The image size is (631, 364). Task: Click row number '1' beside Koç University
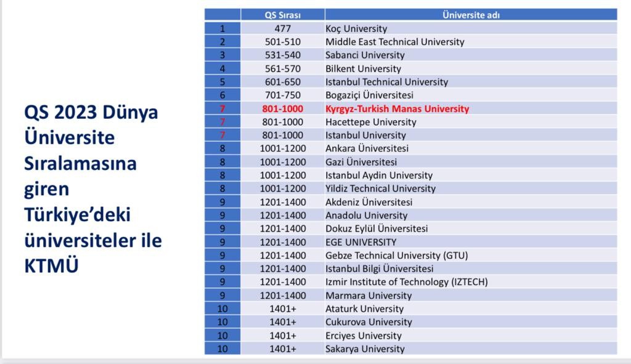click(222, 28)
